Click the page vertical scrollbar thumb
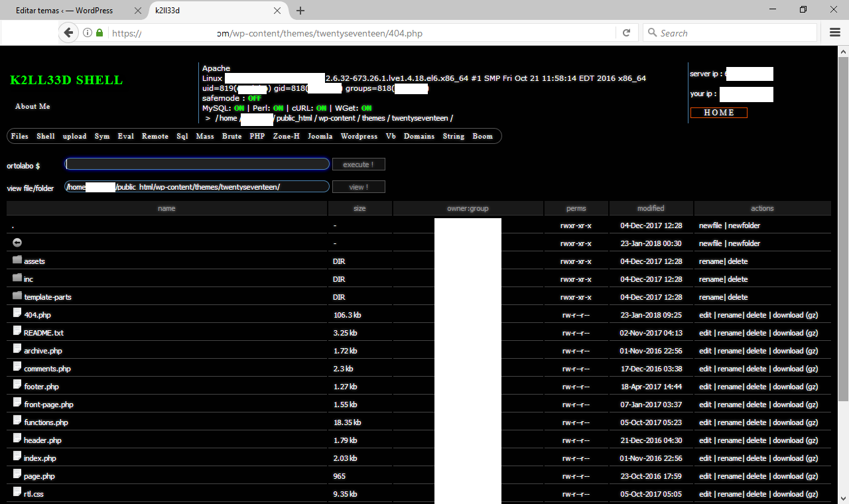This screenshot has height=504, width=849. (x=843, y=228)
